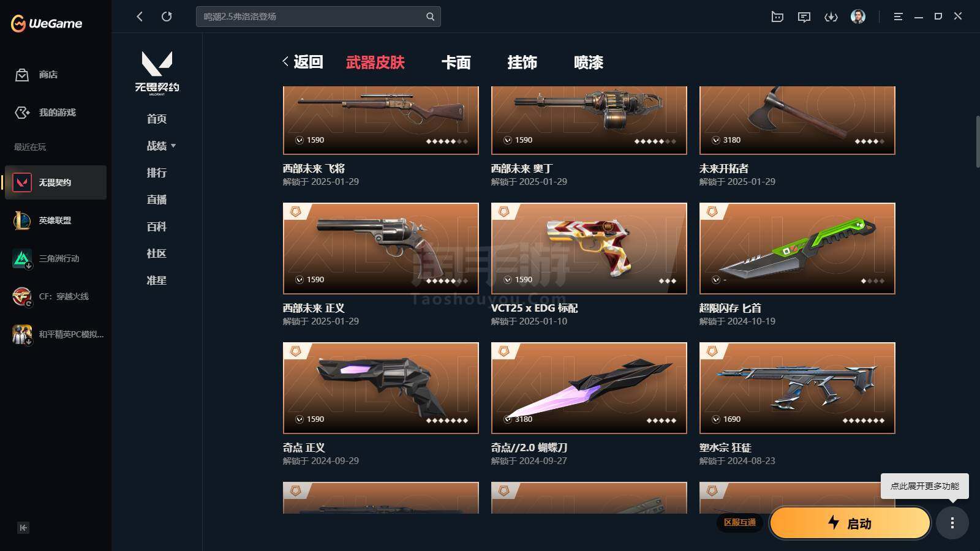
Task: Go back using the top-bar back arrow
Action: [140, 17]
